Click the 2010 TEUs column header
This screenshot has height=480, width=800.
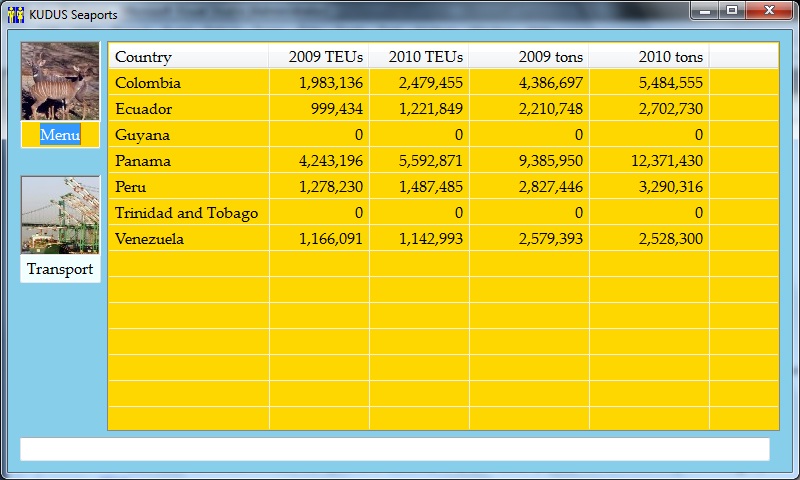pyautogui.click(x=425, y=57)
